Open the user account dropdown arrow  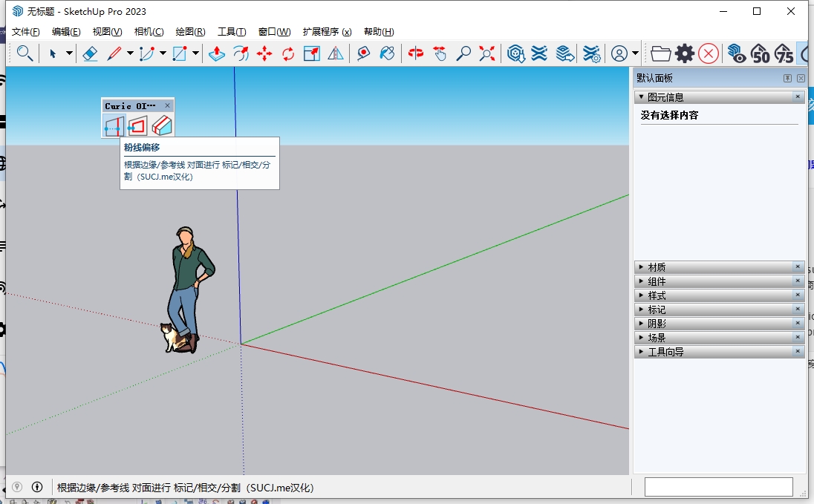(x=635, y=53)
